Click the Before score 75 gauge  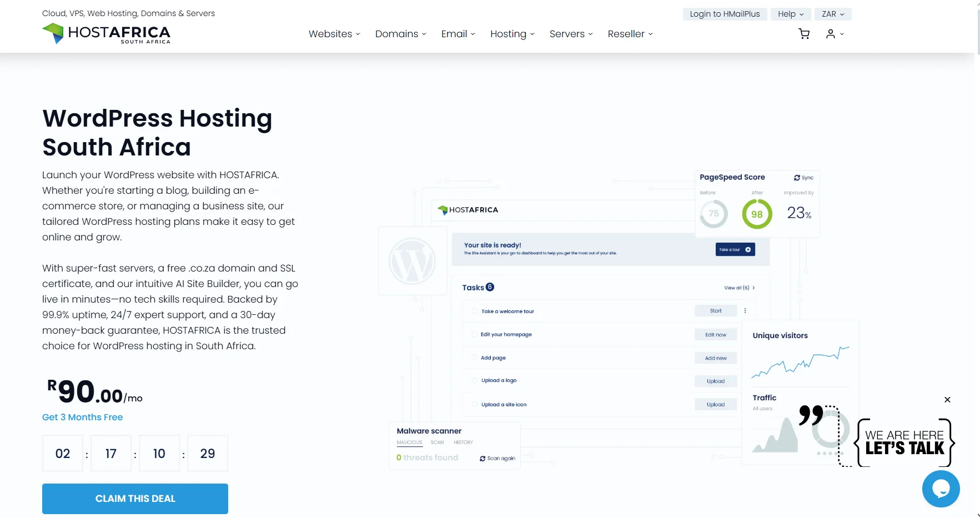713,214
